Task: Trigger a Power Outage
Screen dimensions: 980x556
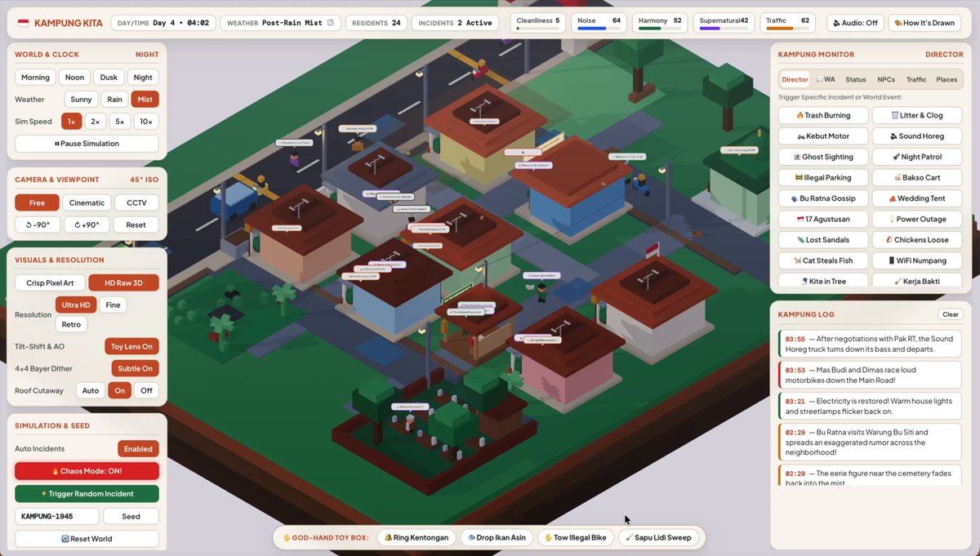Action: [x=917, y=220]
